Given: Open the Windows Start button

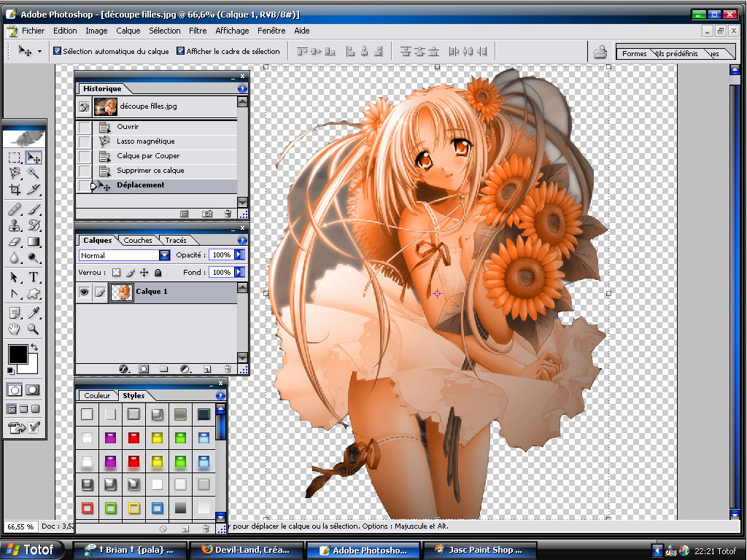Looking at the screenshot, I should click(31, 550).
